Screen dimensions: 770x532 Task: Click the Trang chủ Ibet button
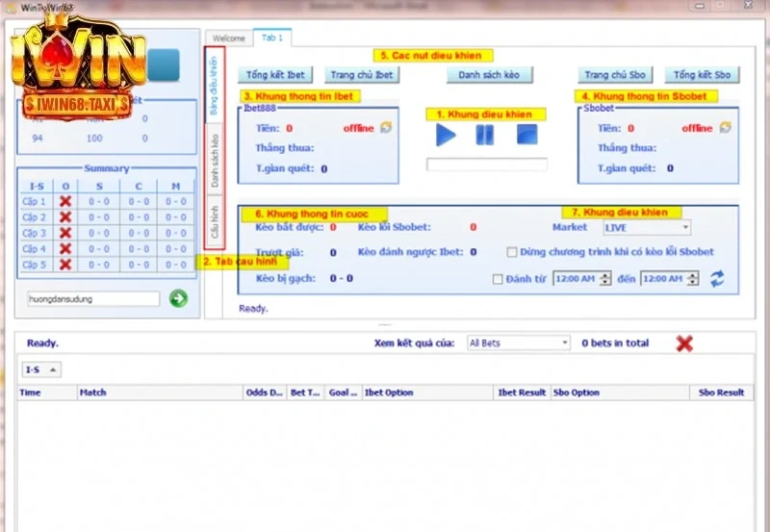point(362,75)
